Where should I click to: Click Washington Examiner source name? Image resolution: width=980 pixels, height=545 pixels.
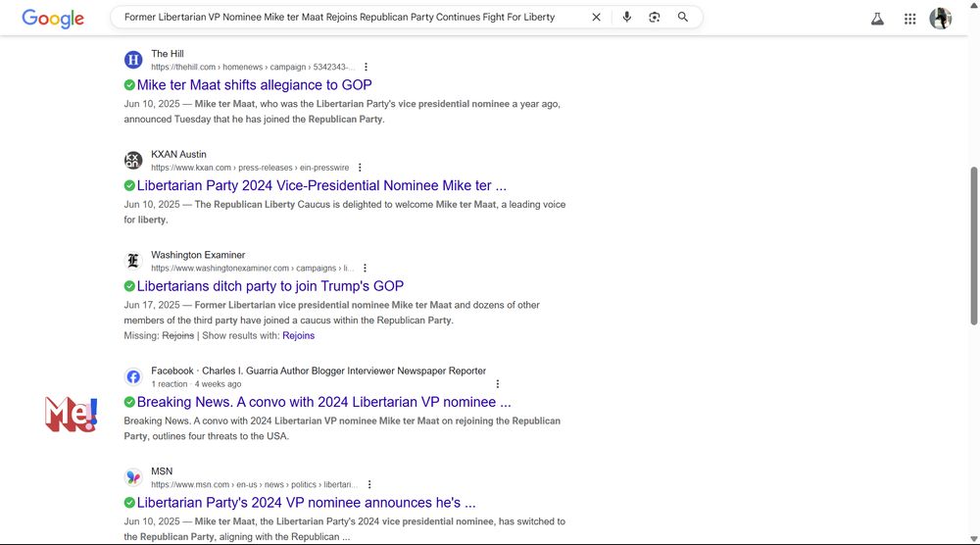pos(198,255)
